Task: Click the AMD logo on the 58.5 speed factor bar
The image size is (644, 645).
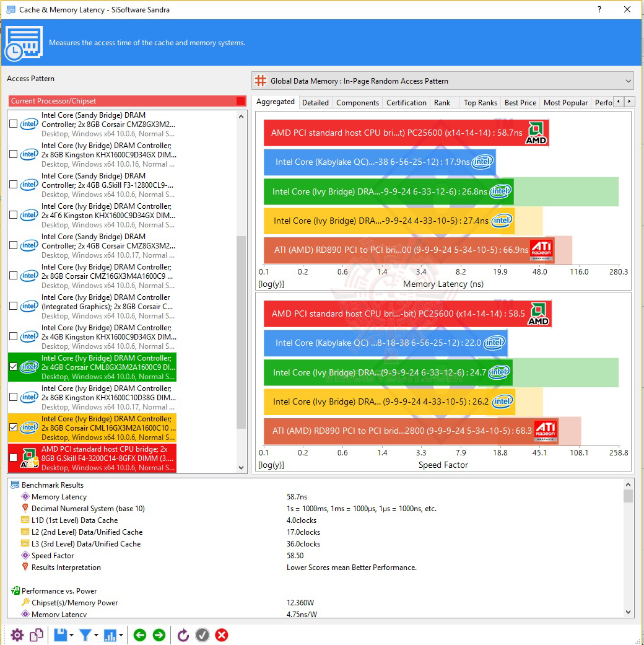Action: [x=538, y=314]
